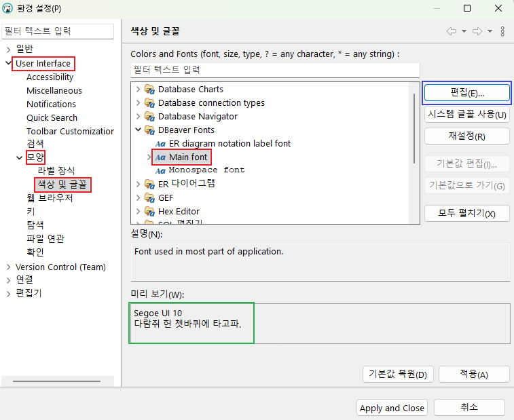This screenshot has height=420, width=514.
Task: Click the ER 다이어그램 folder icon
Action: point(149,185)
